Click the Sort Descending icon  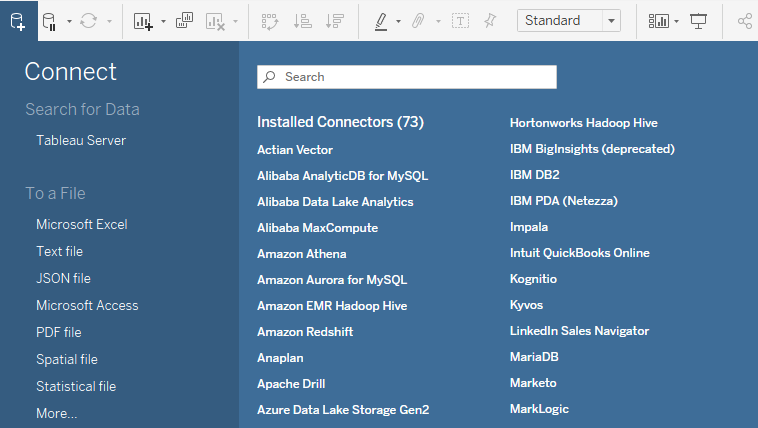click(335, 21)
